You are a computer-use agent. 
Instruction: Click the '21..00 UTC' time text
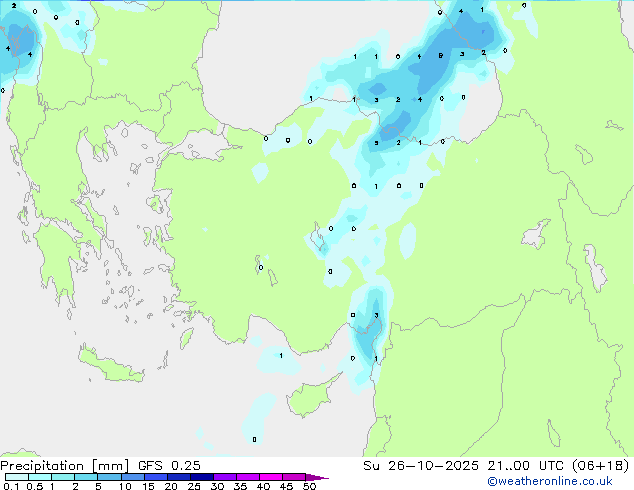point(525,466)
